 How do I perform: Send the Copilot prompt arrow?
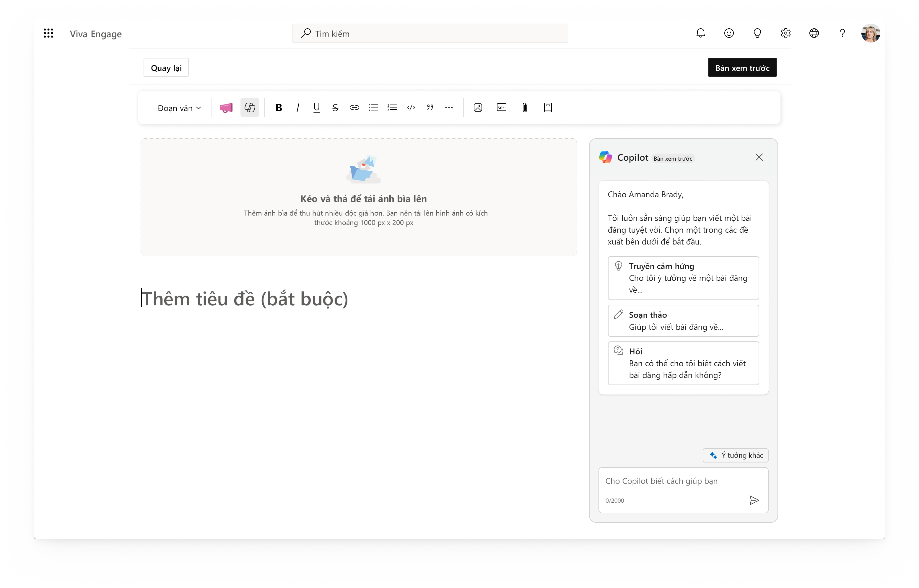coord(754,500)
